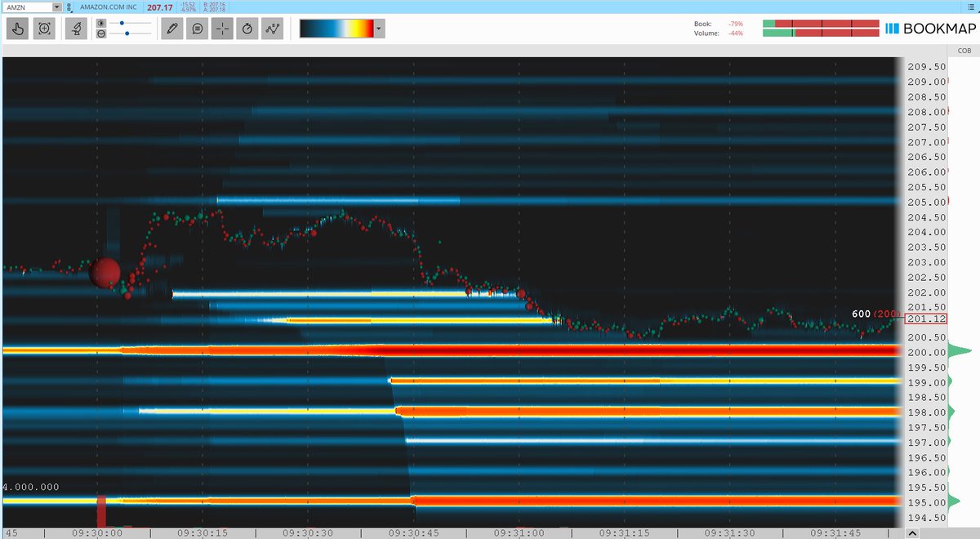Click the Book -79% value
980x539 pixels.
(x=735, y=24)
